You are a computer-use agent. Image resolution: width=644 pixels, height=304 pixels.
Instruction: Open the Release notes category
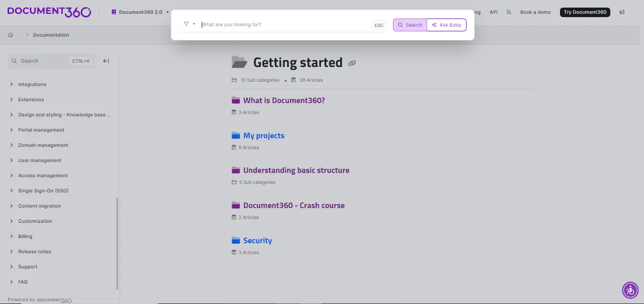coord(35,251)
